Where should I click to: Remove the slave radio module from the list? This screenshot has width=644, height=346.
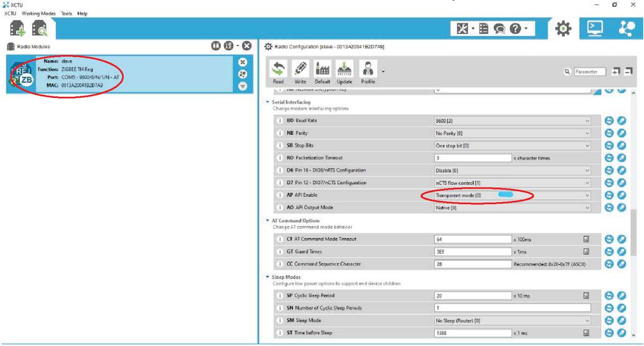point(243,62)
